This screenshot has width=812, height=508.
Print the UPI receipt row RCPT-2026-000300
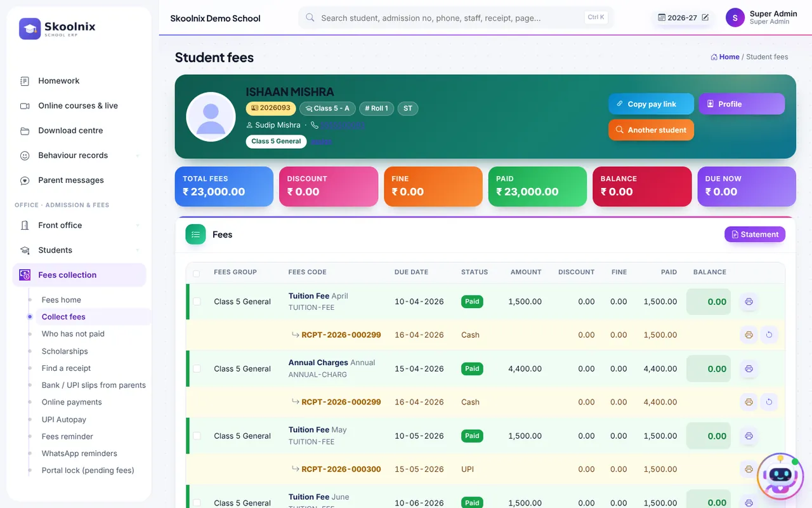point(749,469)
